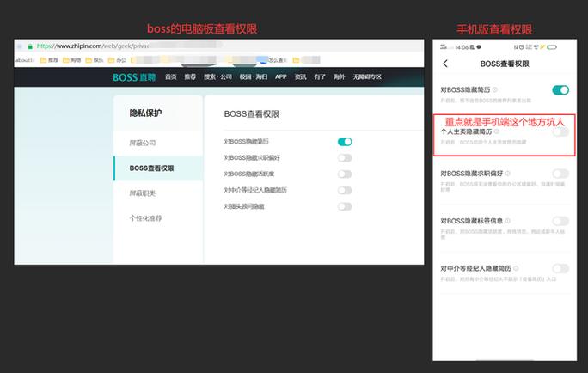The height and width of the screenshot is (373, 588).
Task: Enable desktop 对中介等经纪人隐藏简历 switch
Action: 345,190
